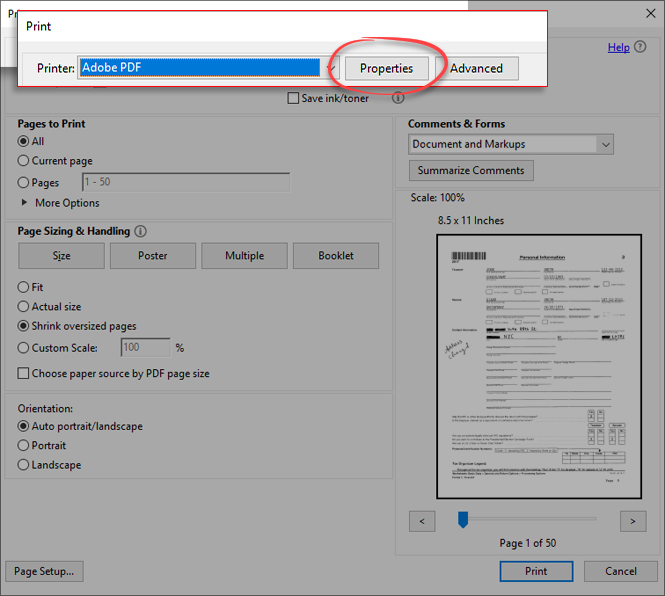Click the page preview slider handle
Image resolution: width=665 pixels, height=596 pixels.
tap(463, 518)
